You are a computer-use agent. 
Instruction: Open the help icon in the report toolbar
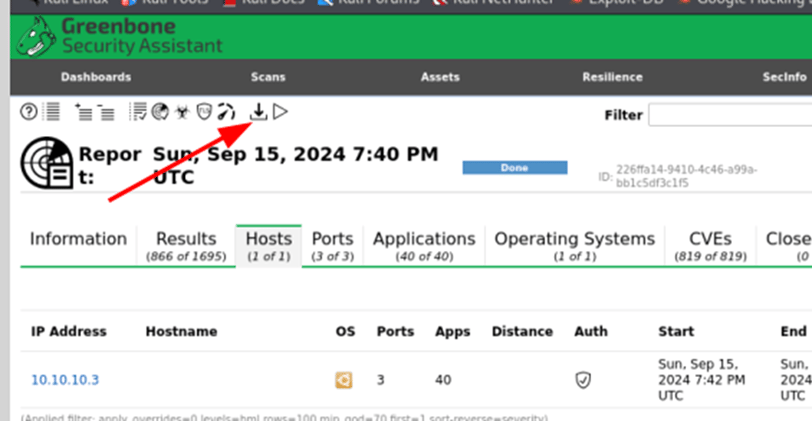click(x=29, y=112)
